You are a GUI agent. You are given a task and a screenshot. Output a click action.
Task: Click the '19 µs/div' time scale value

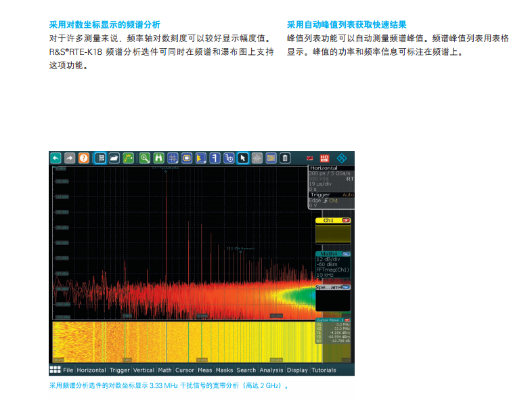tap(320, 184)
